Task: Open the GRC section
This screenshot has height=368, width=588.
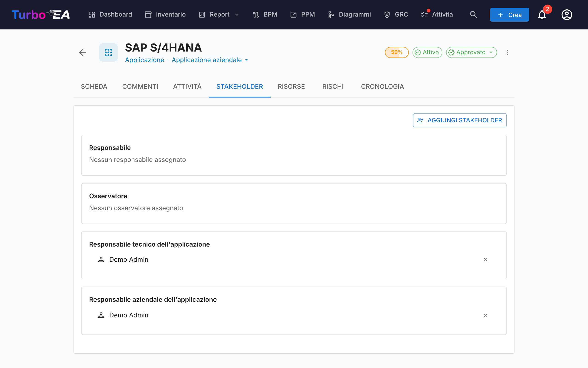Action: (x=396, y=14)
